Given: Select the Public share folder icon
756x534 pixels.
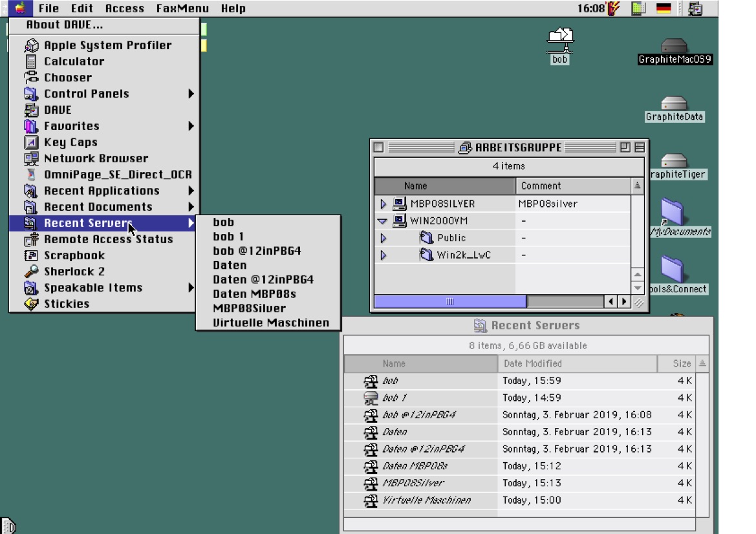Looking at the screenshot, I should point(426,238).
